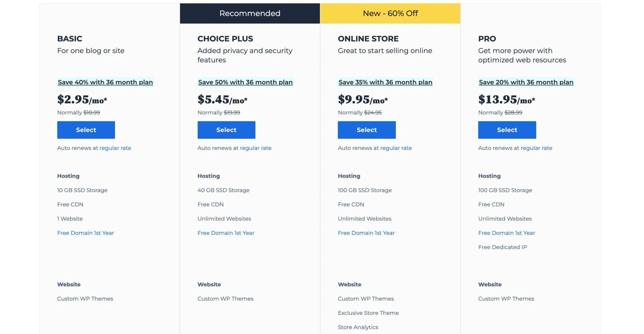The width and height of the screenshot is (644, 334).
Task: Open 'Free Domain 1st Year' under CHOICE PLUS
Action: click(x=226, y=233)
